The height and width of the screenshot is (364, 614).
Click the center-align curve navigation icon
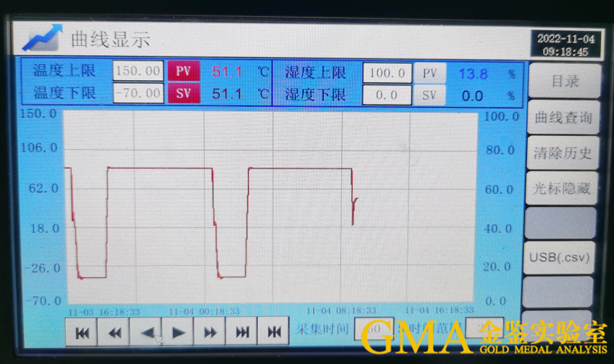(273, 332)
